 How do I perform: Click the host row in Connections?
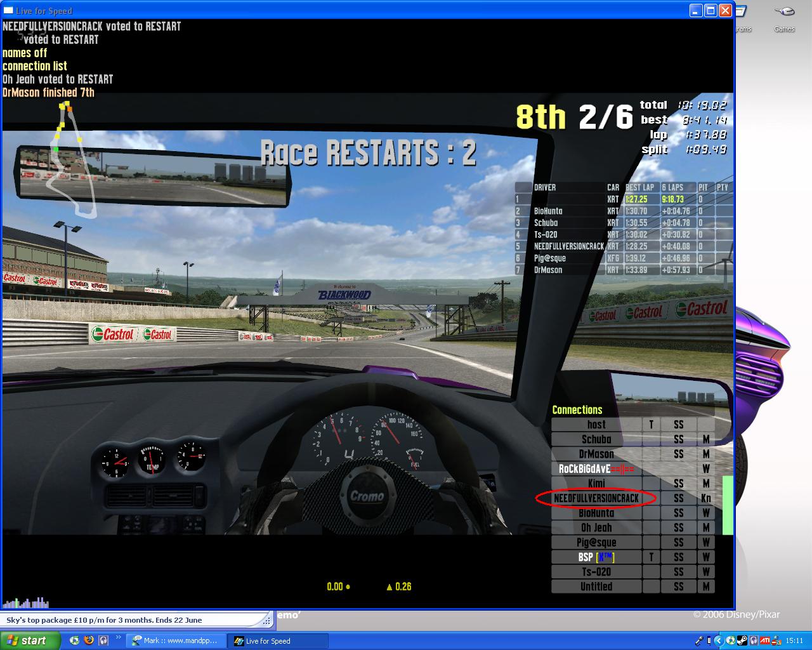[x=596, y=425]
